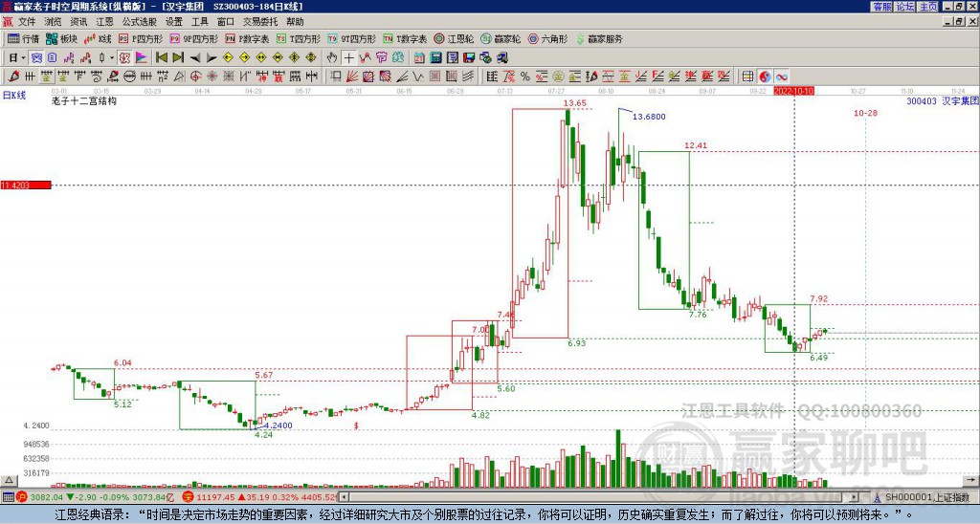
Task: Click the up-triangle button at chart bottom-left
Action: click(9, 480)
